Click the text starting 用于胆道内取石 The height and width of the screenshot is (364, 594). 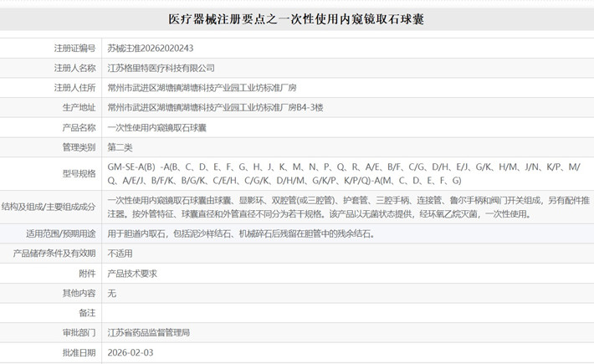tap(242, 233)
